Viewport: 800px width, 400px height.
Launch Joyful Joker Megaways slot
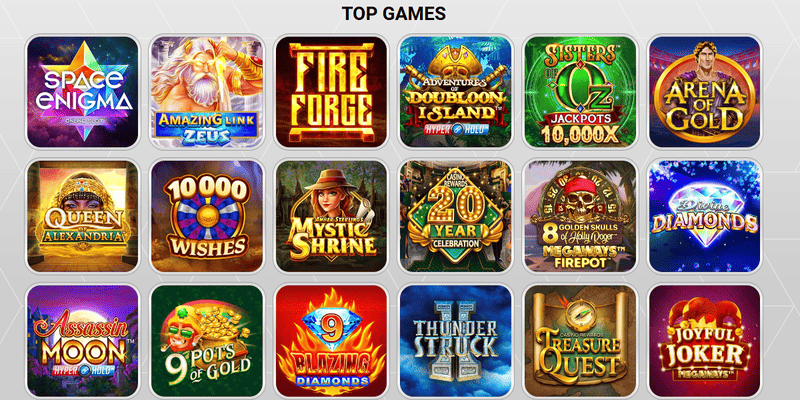(x=705, y=341)
